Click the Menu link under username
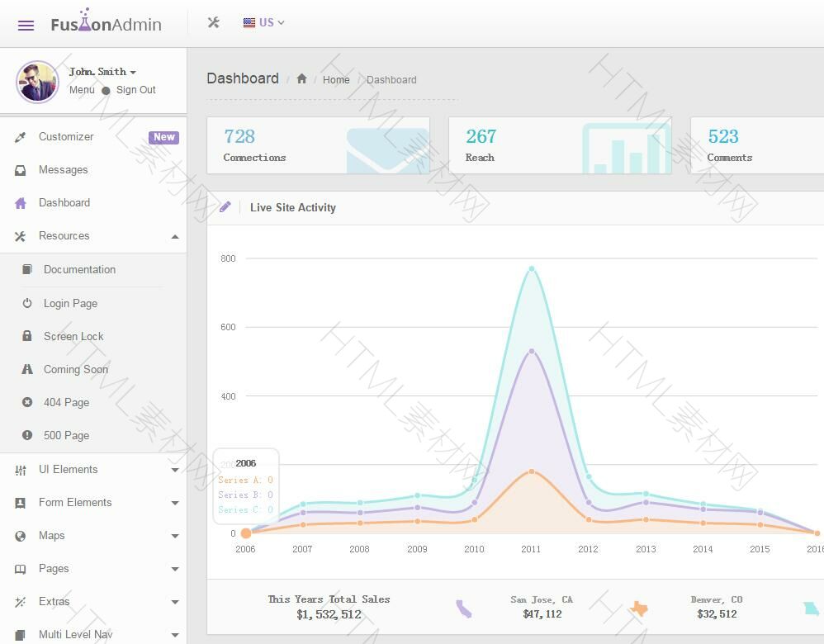824x644 pixels. pos(82,90)
